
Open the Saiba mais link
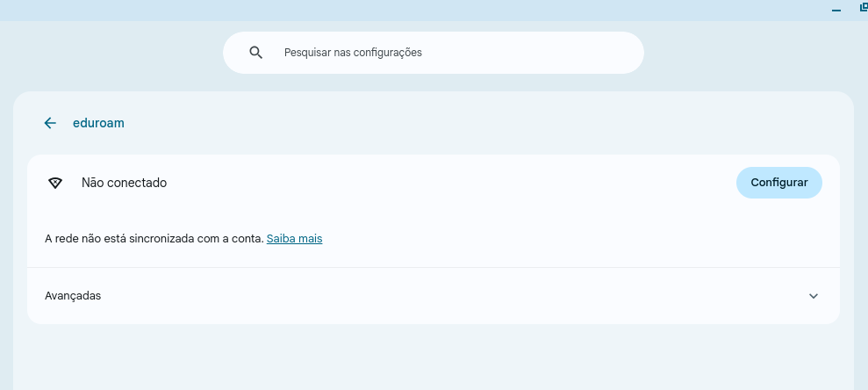click(x=295, y=239)
